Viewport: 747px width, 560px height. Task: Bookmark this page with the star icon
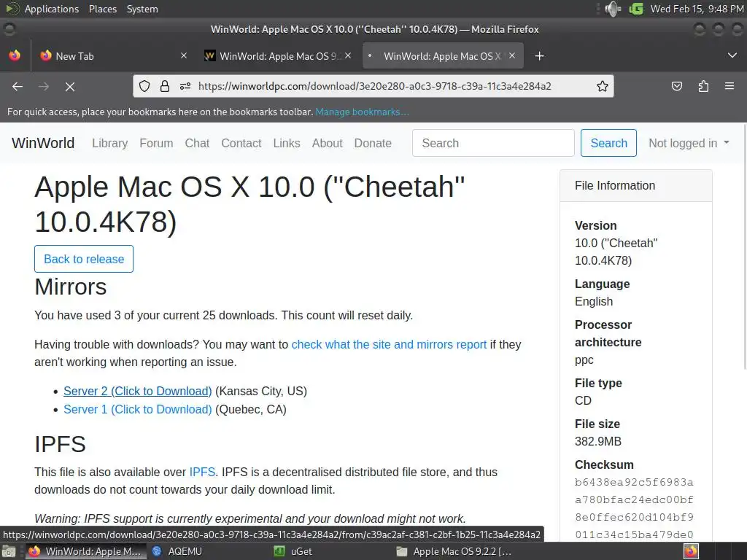[x=602, y=86]
